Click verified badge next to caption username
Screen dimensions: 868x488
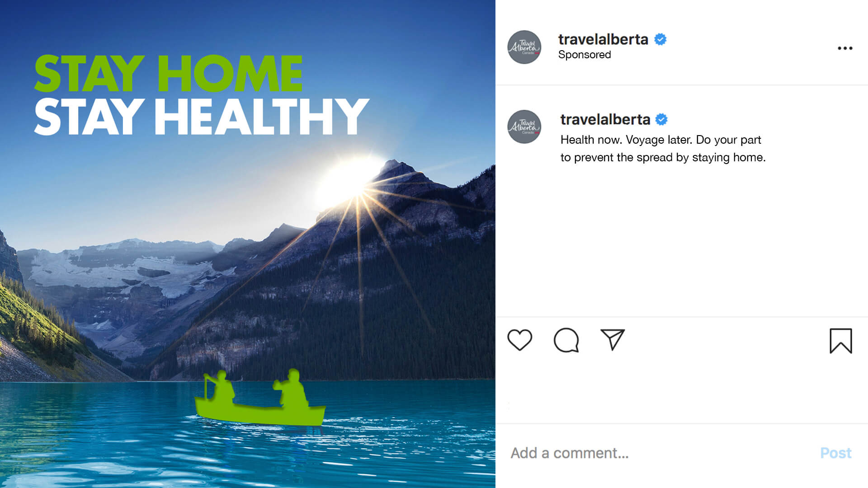point(661,119)
